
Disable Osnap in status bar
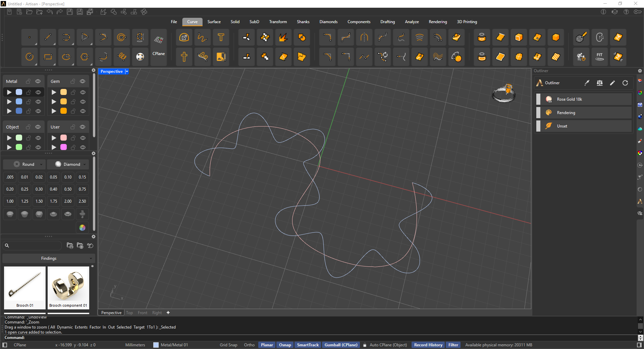pos(285,345)
